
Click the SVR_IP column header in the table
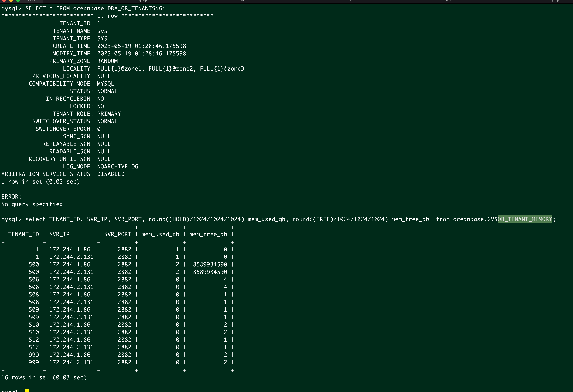tap(59, 234)
